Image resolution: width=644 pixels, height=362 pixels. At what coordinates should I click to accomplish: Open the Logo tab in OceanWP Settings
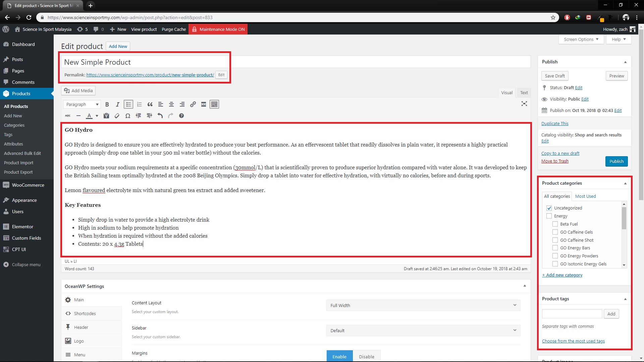[x=91, y=341]
